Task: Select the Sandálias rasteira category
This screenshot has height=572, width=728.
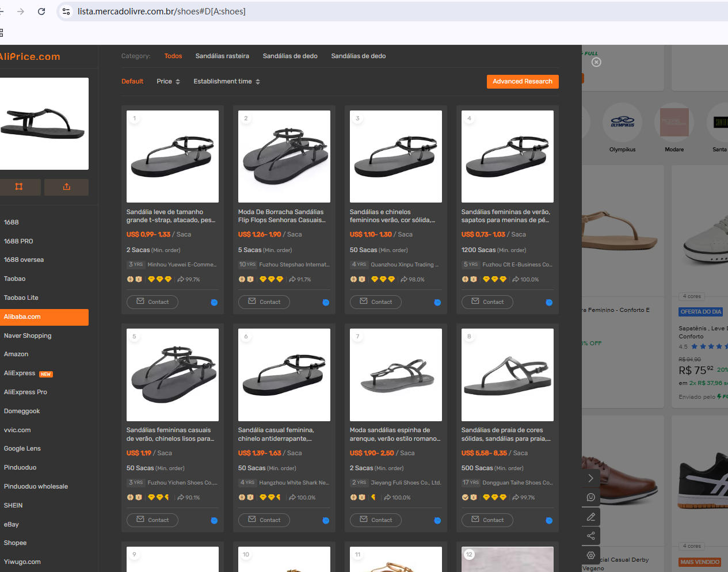Action: click(x=222, y=56)
